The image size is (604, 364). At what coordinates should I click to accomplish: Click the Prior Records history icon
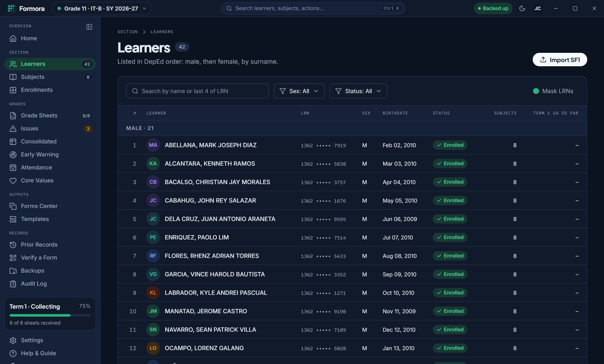(13, 245)
